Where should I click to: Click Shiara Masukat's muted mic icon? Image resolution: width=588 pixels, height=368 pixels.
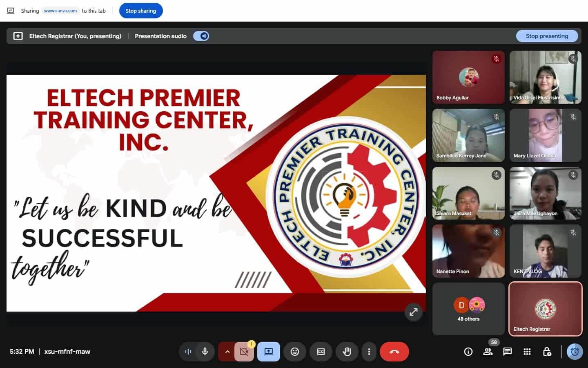click(497, 175)
